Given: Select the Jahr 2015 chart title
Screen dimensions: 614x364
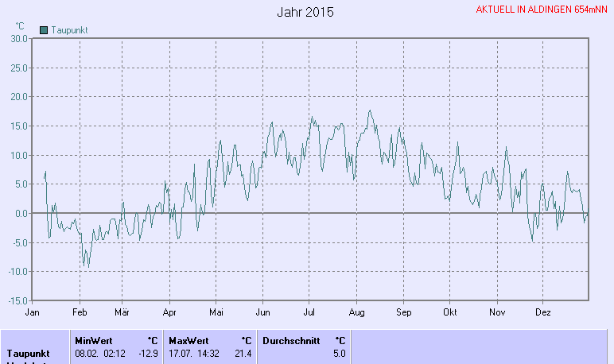Looking at the screenshot, I should tap(305, 13).
